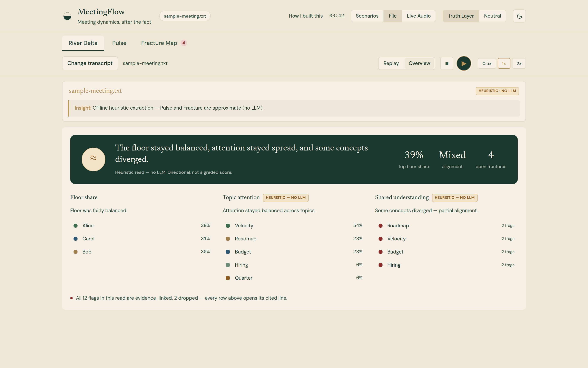
Task: Select the Scenarios source tab
Action: point(367,16)
